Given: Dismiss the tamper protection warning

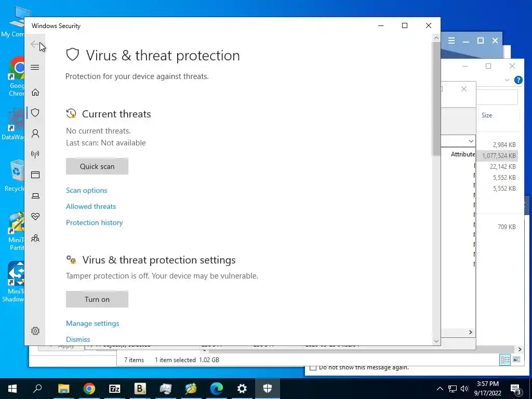Looking at the screenshot, I should (x=78, y=339).
